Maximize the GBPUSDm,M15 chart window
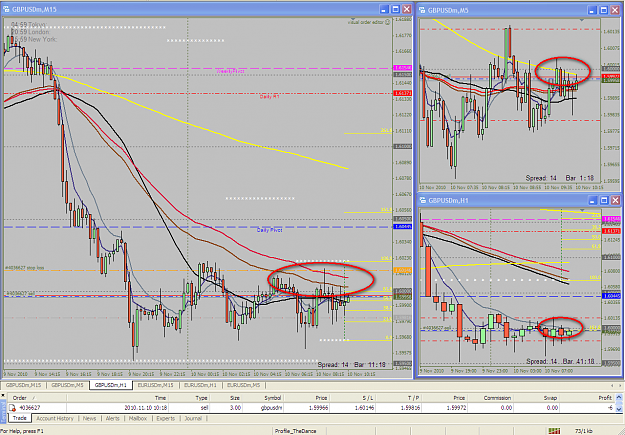The height and width of the screenshot is (435, 625). 395,9
